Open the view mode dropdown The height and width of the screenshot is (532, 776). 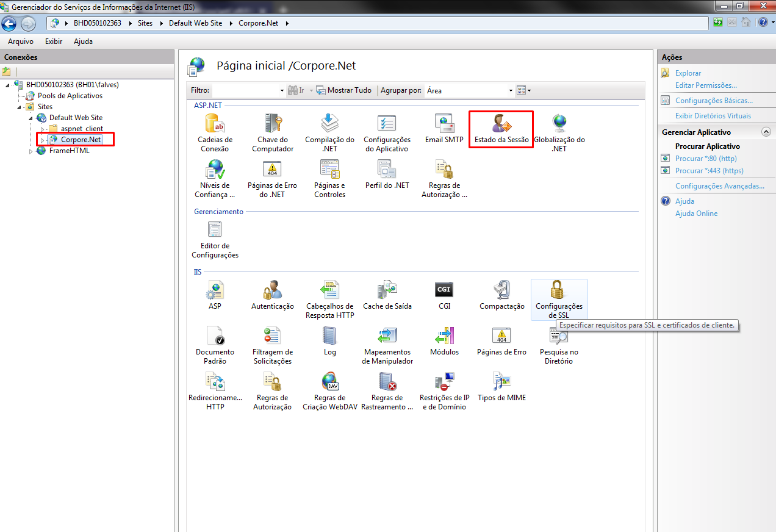(524, 90)
